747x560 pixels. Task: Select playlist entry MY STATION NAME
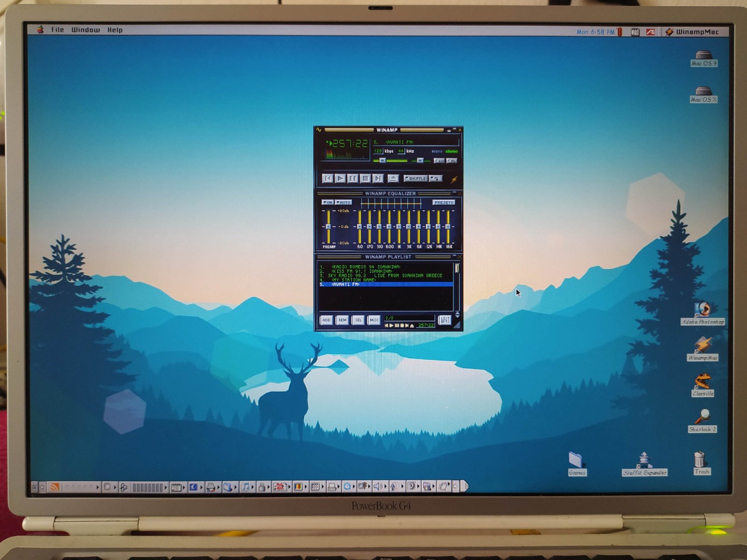click(386, 280)
